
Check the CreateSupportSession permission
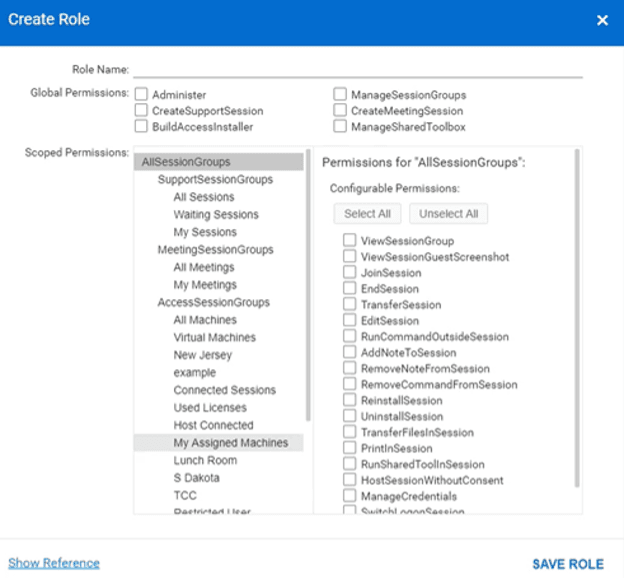pos(141,111)
